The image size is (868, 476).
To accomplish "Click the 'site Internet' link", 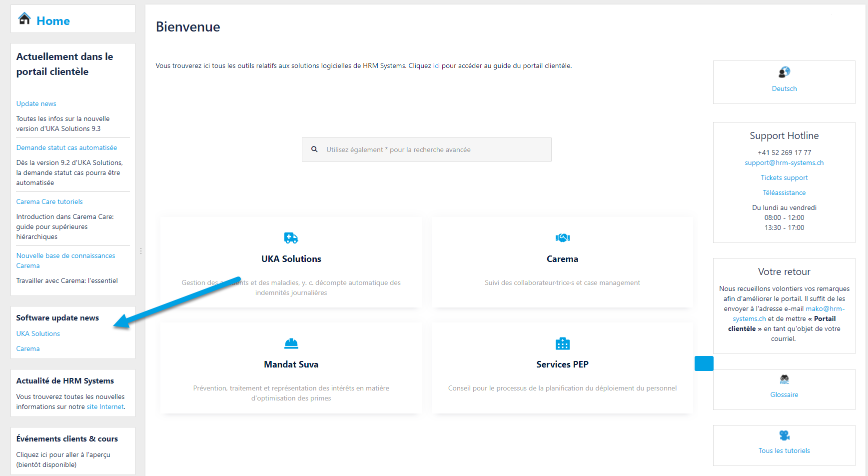I will click(105, 406).
